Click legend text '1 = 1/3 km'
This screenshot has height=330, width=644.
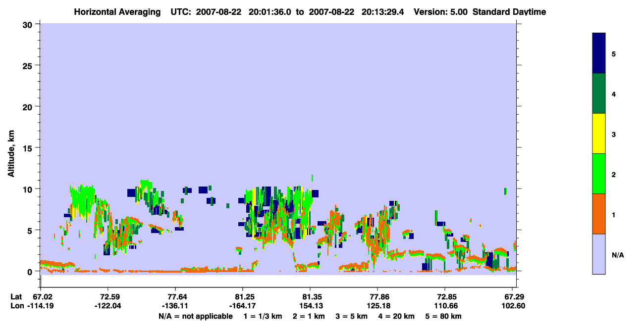click(x=264, y=316)
